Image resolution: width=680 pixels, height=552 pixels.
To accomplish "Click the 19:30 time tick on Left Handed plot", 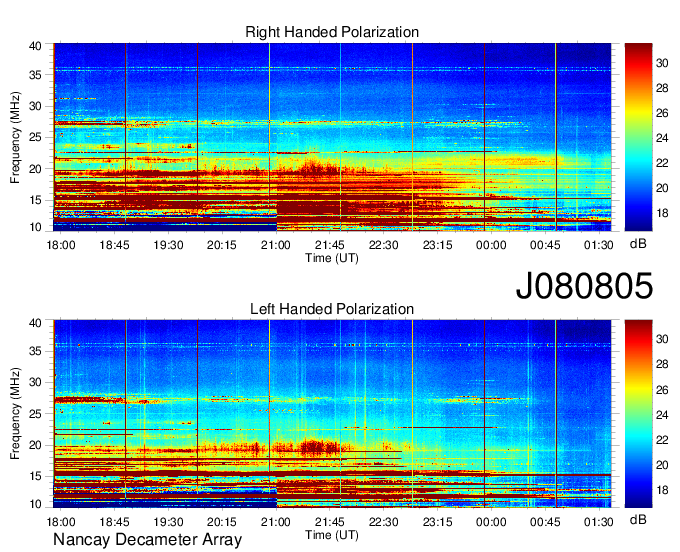I will coord(168,522).
